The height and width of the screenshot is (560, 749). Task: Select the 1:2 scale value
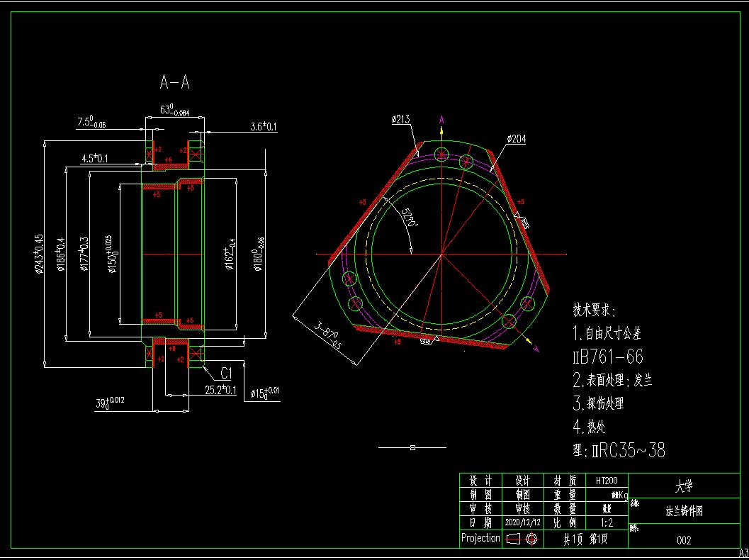pos(607,522)
